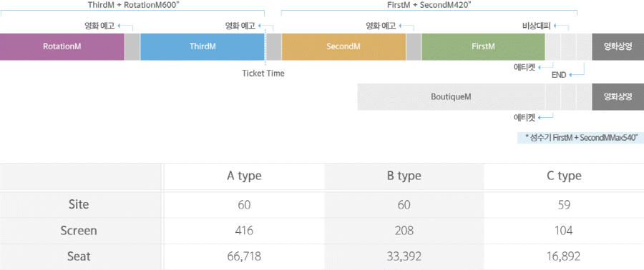Select the green FirstM block
This screenshot has height=270, width=644.
coord(483,46)
